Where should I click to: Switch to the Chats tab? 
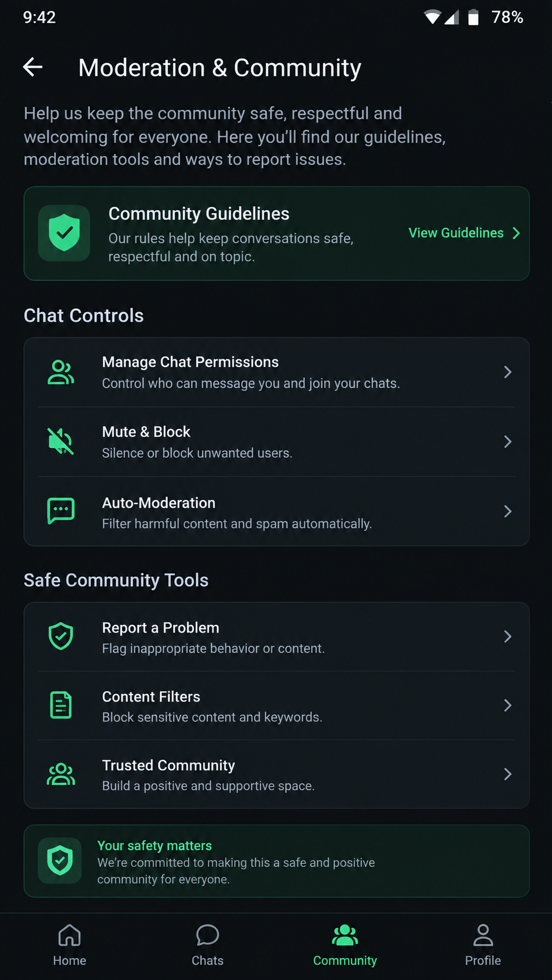tap(208, 945)
